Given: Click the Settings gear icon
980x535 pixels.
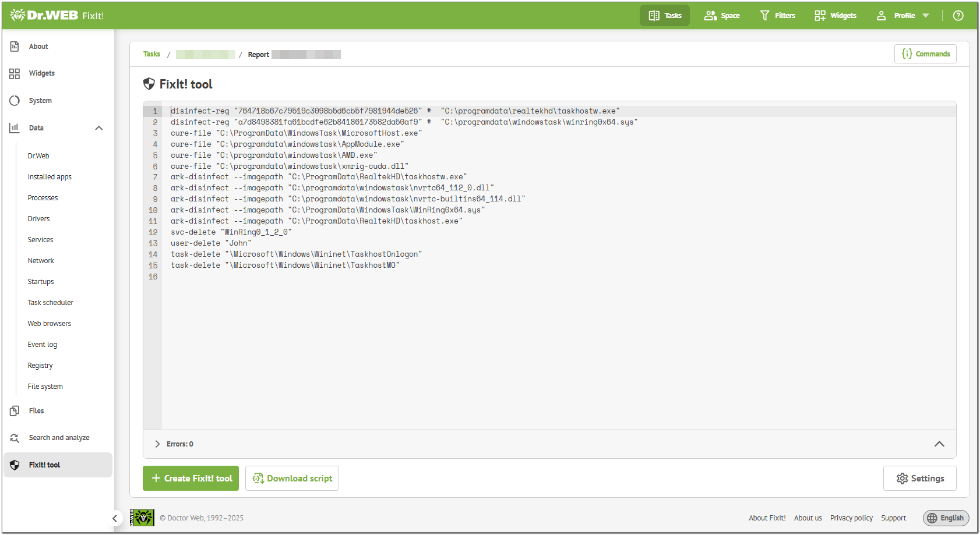Looking at the screenshot, I should [x=903, y=478].
